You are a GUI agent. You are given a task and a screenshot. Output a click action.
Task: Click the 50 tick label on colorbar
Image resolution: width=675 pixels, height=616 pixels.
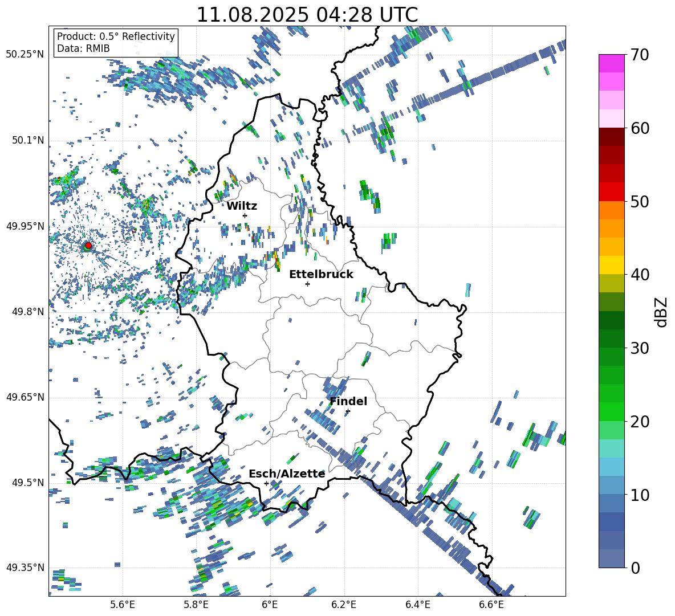[640, 202]
